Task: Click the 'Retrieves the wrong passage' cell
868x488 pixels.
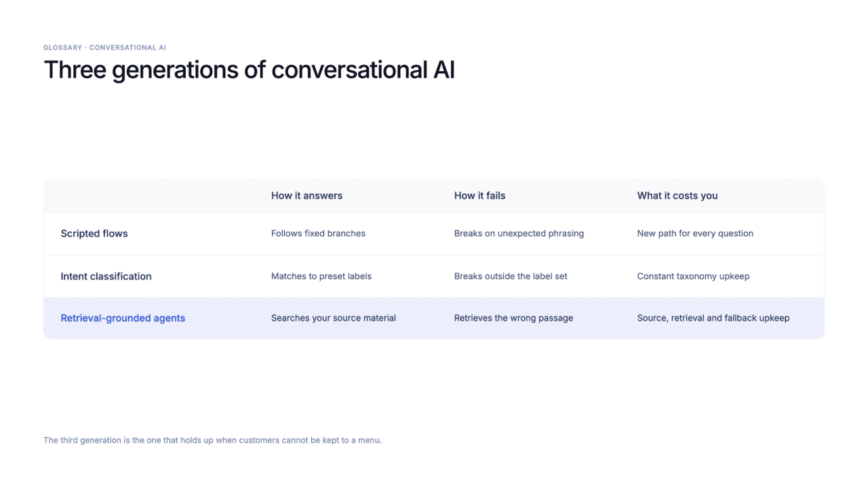Action: pos(513,319)
